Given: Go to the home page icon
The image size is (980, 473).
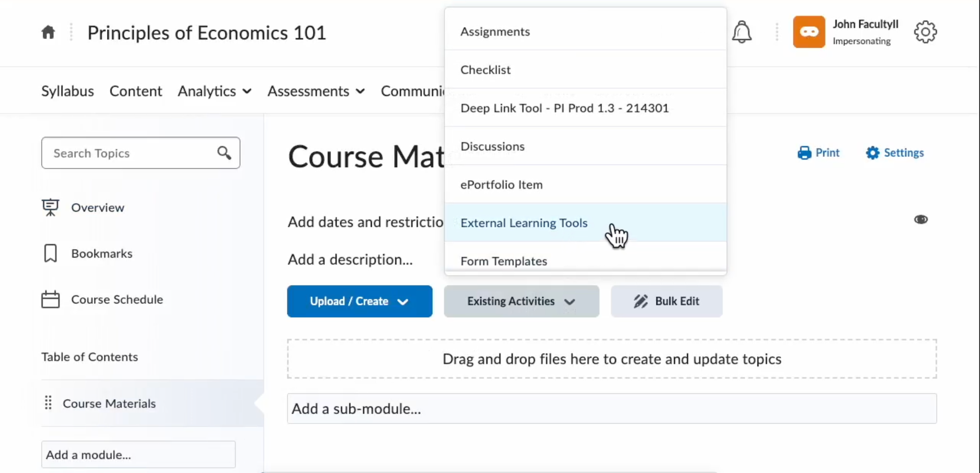Looking at the screenshot, I should click(x=48, y=32).
